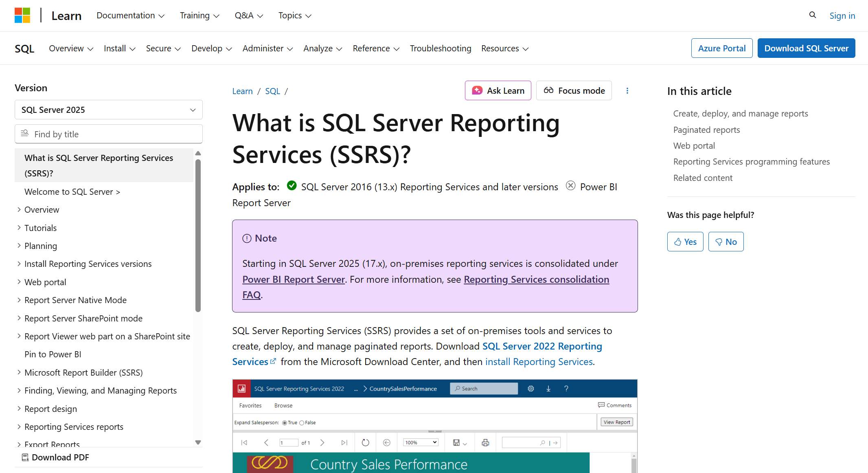Open the report settings gear
The width and height of the screenshot is (868, 473).
pyautogui.click(x=530, y=389)
